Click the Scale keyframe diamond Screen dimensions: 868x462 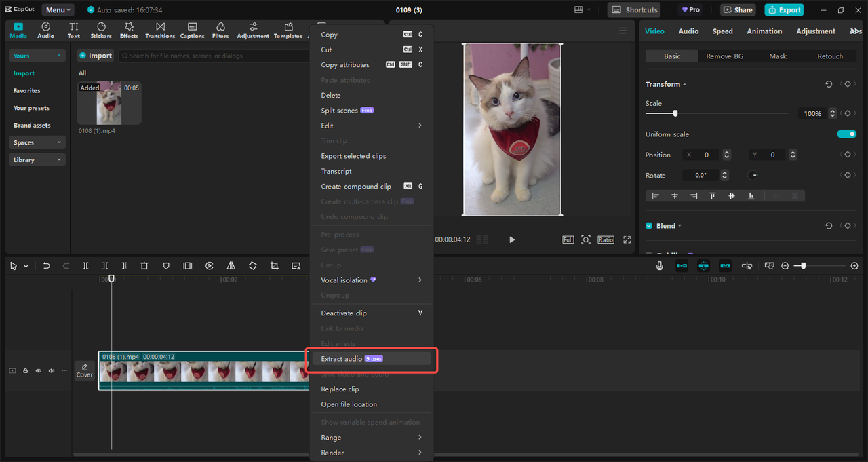(x=847, y=113)
